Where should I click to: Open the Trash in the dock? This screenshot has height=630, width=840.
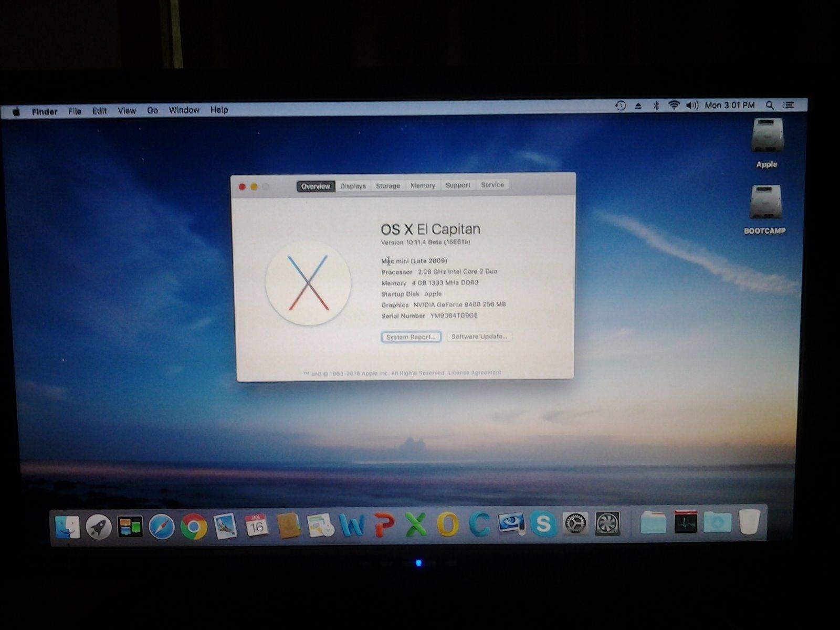coord(749,522)
